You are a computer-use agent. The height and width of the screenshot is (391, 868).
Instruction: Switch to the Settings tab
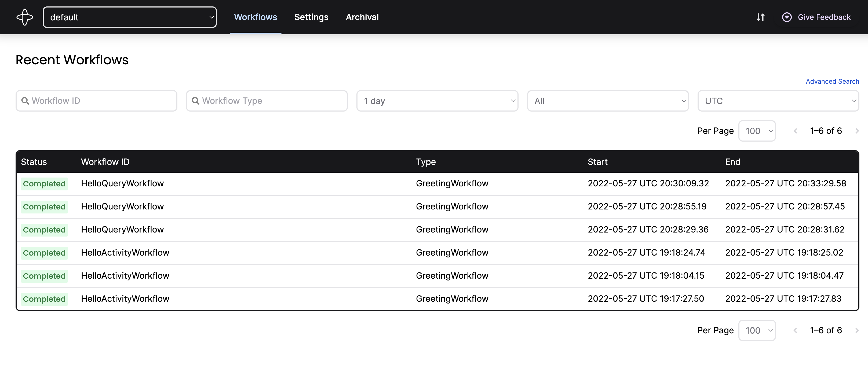click(311, 17)
